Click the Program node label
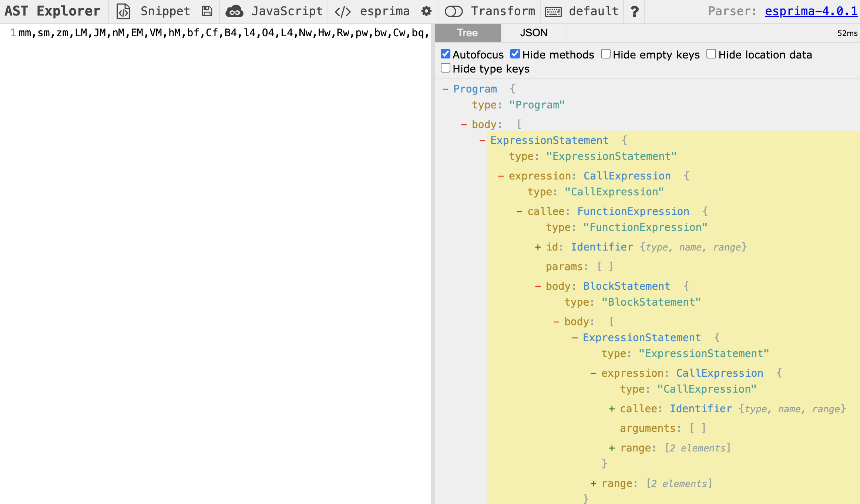The image size is (860, 504). [x=475, y=89]
